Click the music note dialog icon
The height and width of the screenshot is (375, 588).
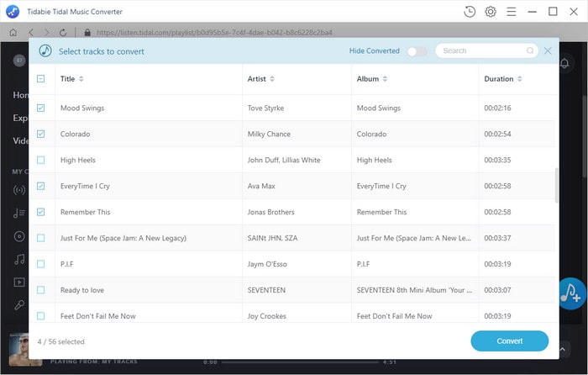pos(45,50)
